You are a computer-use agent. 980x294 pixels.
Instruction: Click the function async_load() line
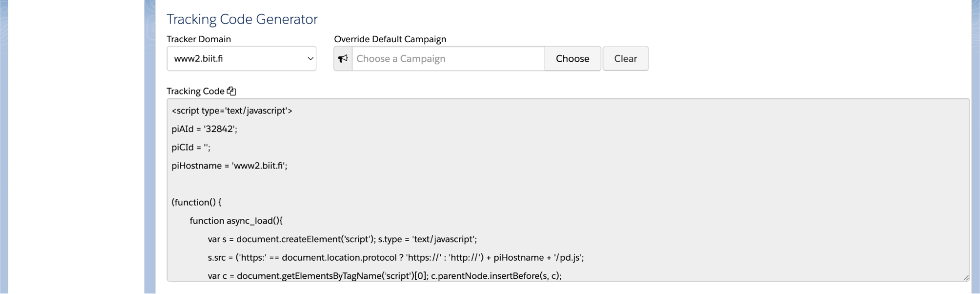tap(236, 221)
